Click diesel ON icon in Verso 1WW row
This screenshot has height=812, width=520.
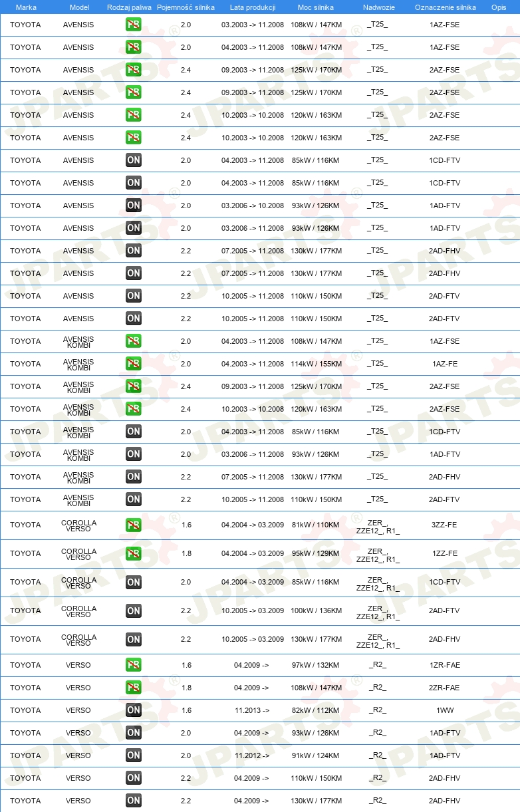coord(134,710)
